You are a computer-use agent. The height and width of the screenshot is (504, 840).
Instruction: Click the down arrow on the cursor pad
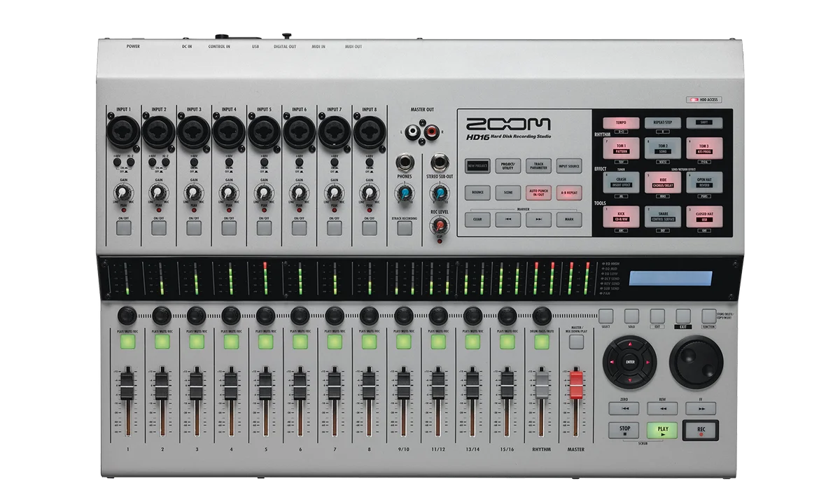(630, 380)
